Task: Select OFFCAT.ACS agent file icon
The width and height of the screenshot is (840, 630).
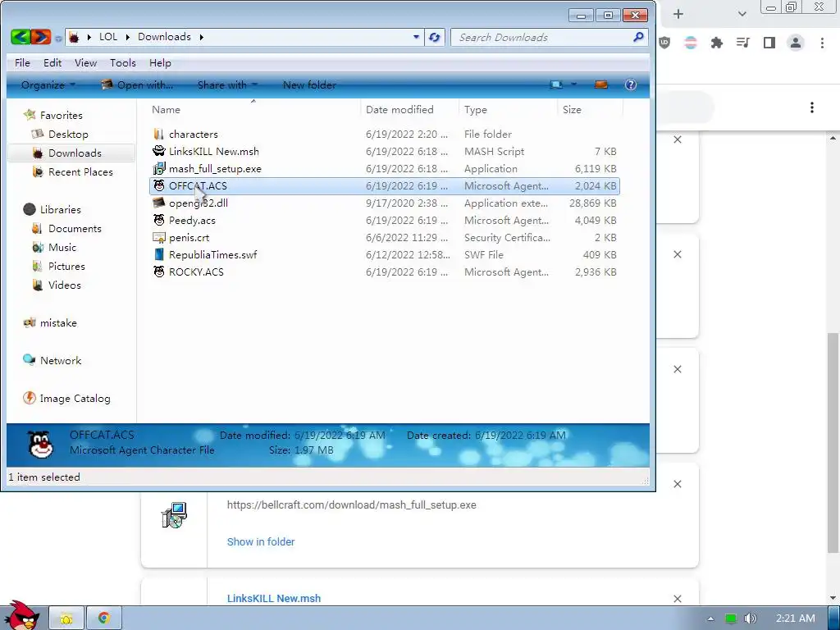Action: pyautogui.click(x=158, y=185)
